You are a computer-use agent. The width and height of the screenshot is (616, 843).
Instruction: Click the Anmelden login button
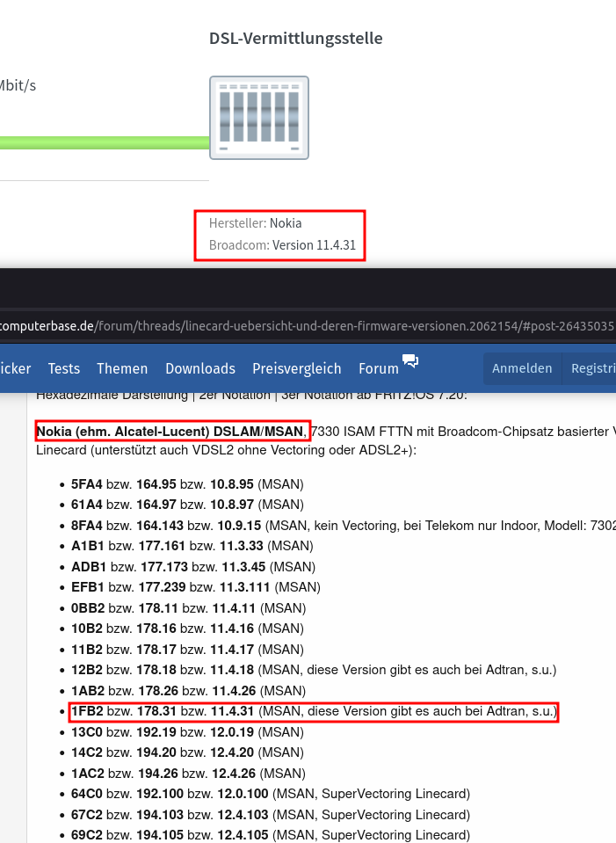[522, 368]
